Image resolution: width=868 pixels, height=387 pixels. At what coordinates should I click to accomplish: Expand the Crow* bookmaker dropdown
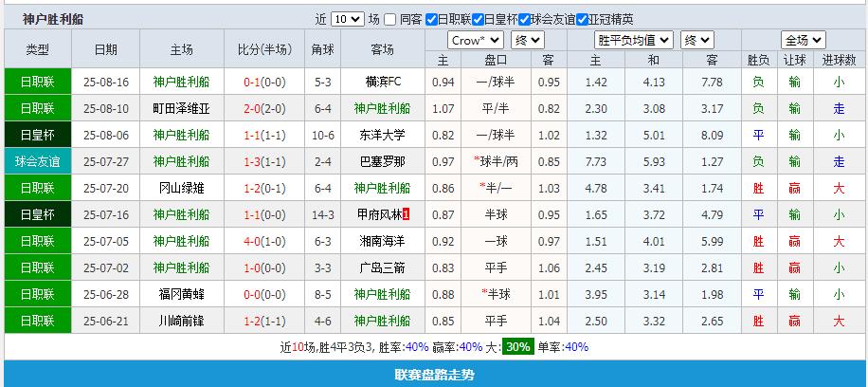point(476,40)
